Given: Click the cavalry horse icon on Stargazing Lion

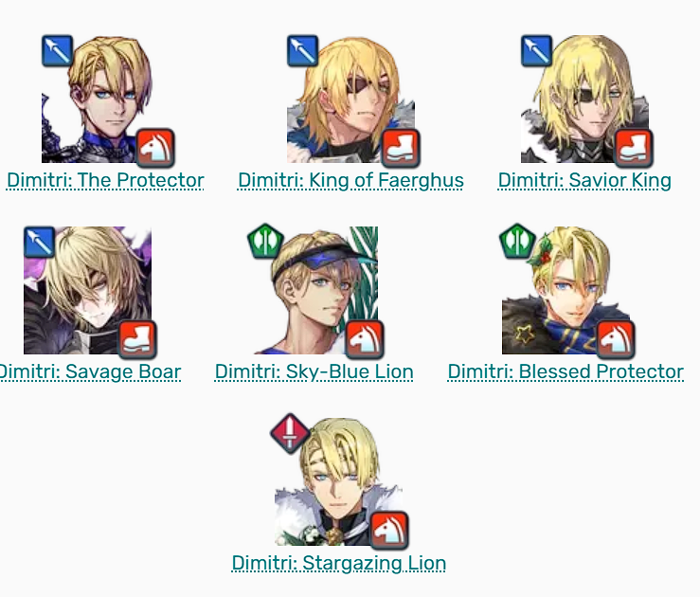Looking at the screenshot, I should point(389,531).
